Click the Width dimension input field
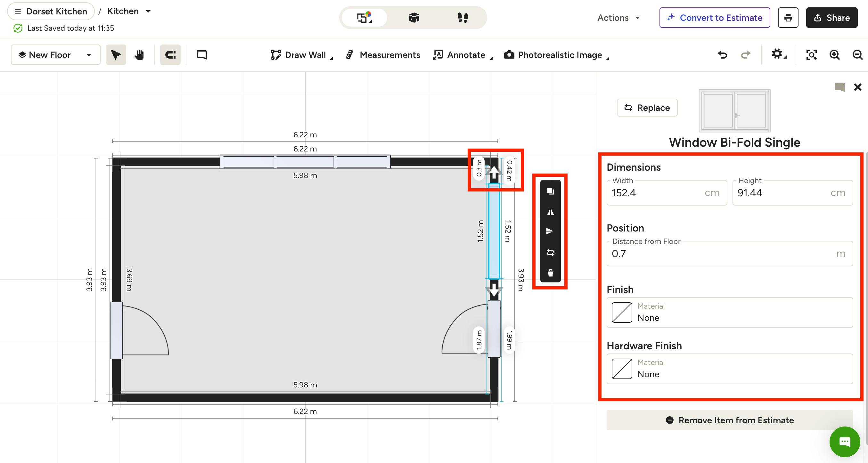This screenshot has height=463, width=868. click(x=667, y=193)
